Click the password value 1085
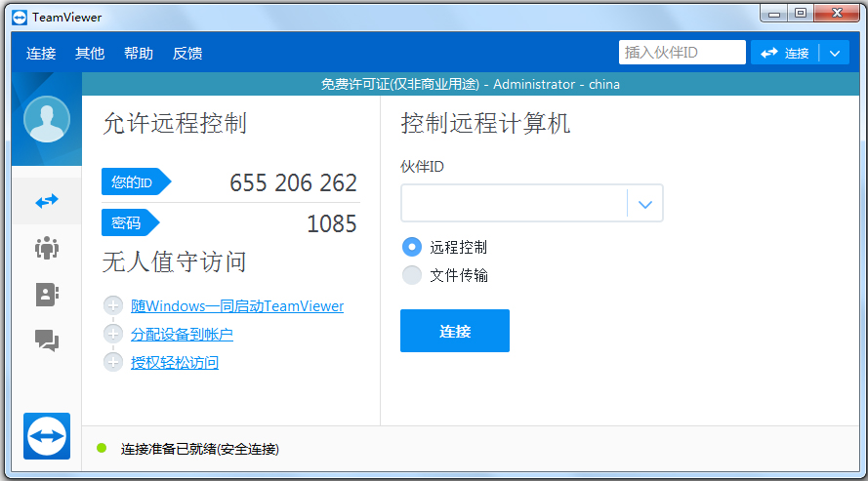The image size is (868, 481). coord(332,224)
